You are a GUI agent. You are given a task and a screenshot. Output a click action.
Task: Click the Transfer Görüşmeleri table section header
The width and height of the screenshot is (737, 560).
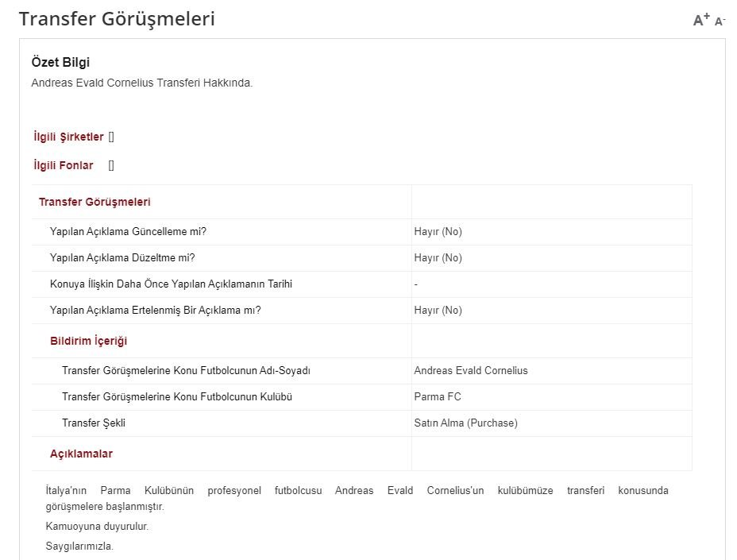pos(95,202)
